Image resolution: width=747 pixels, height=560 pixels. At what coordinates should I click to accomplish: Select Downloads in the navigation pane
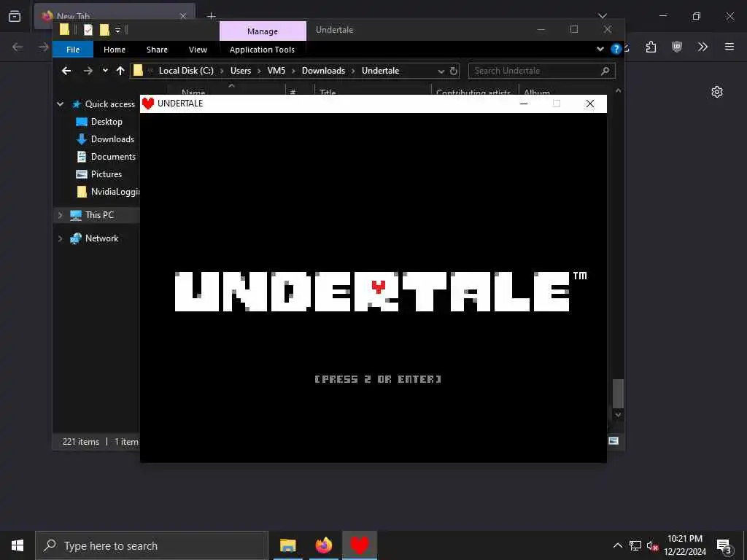(112, 139)
